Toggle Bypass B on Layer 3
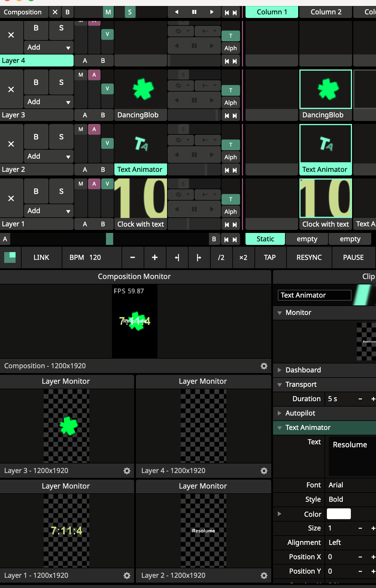Screen dimensions: 376x588 click(x=36, y=82)
